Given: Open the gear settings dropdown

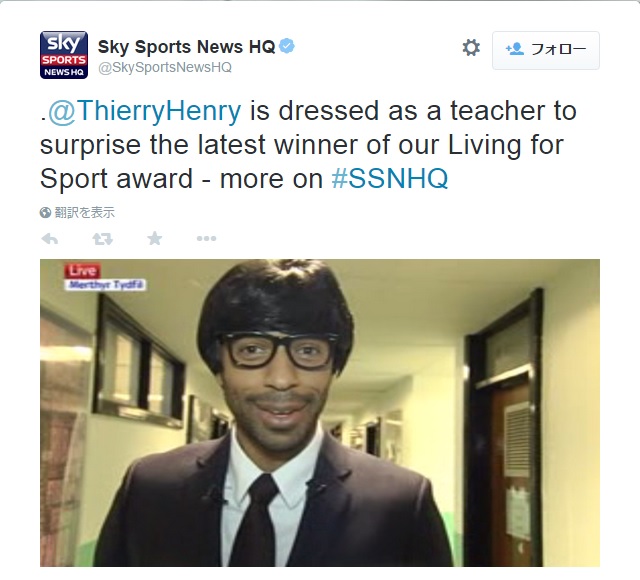Looking at the screenshot, I should coord(471,48).
